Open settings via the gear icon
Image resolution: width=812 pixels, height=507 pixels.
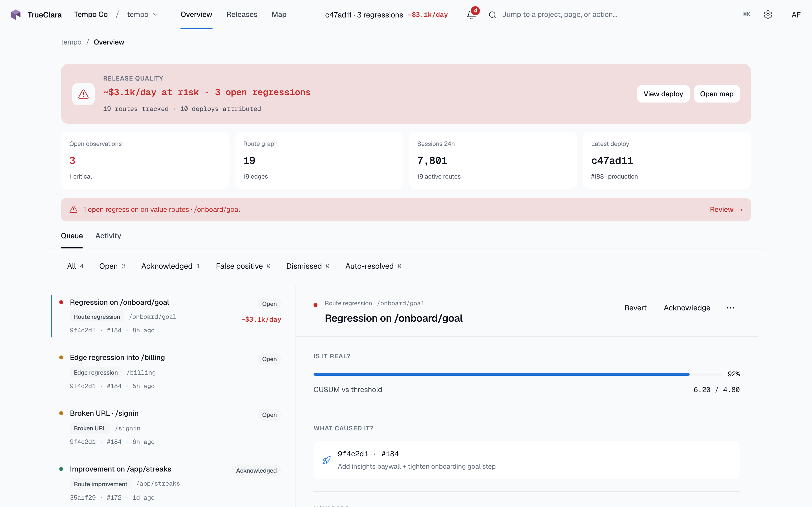768,14
